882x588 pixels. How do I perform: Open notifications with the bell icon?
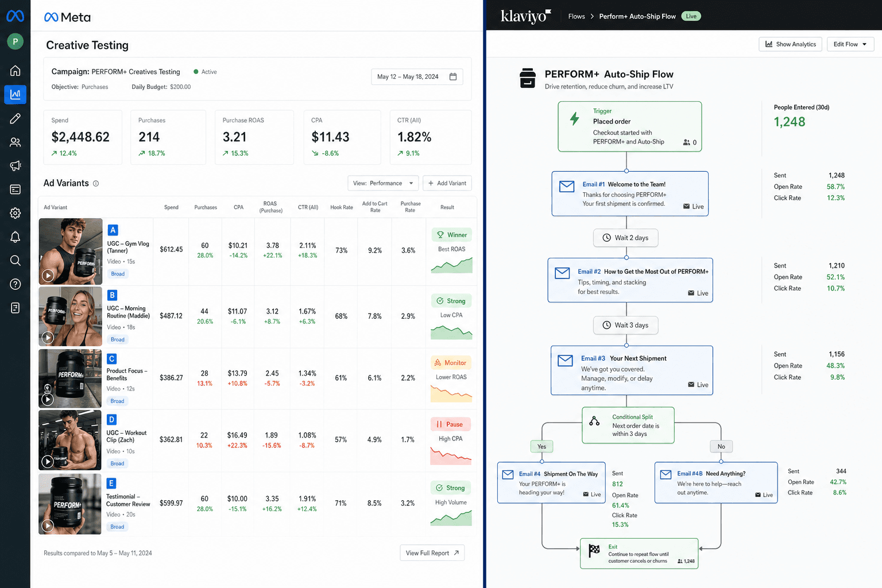[16, 237]
